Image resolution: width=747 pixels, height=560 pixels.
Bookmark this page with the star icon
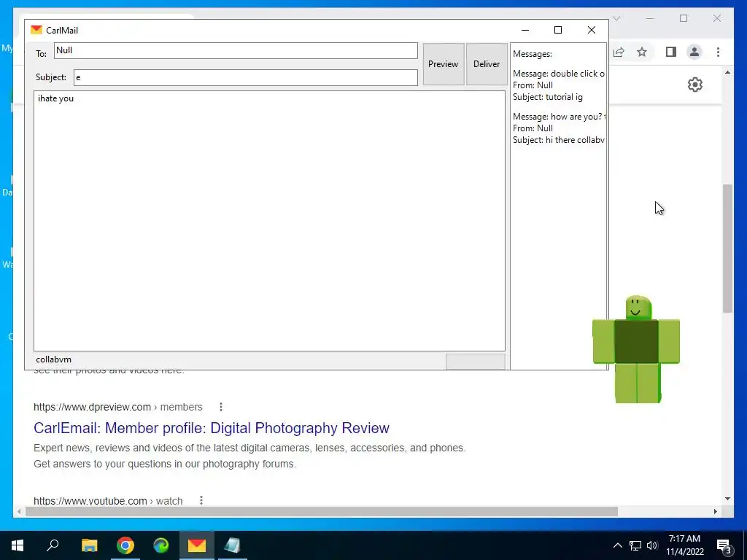(642, 52)
